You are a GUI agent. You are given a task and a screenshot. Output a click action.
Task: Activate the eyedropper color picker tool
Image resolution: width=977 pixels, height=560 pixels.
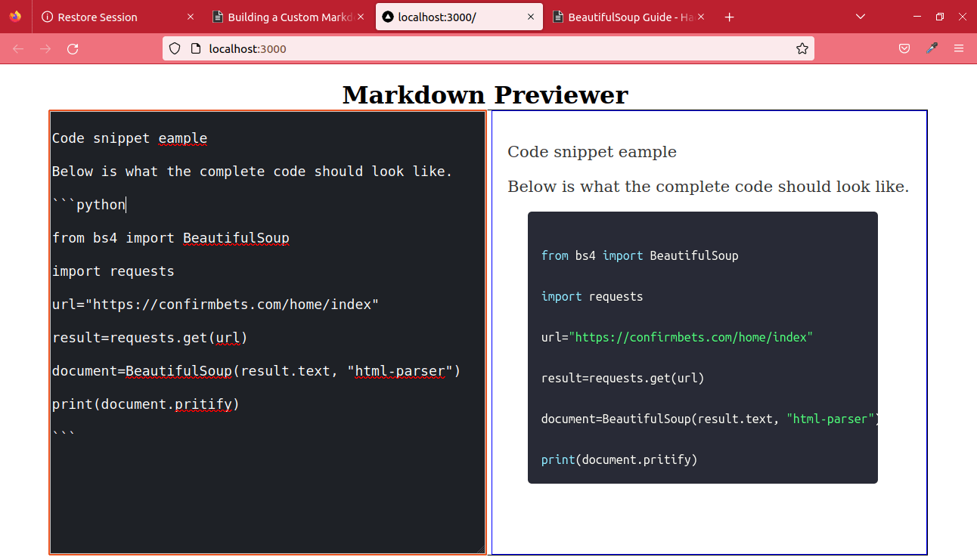tap(932, 48)
